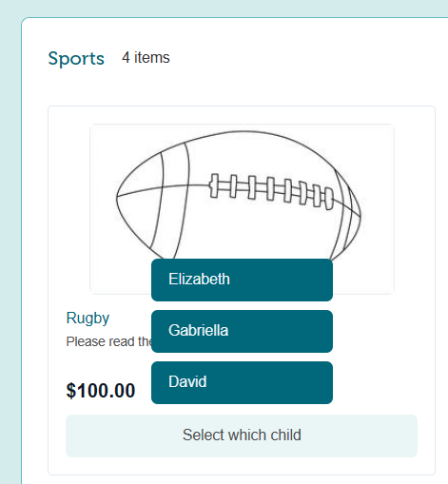Click the laces on the rugby ball picture
The width and height of the screenshot is (448, 484).
[x=271, y=191]
